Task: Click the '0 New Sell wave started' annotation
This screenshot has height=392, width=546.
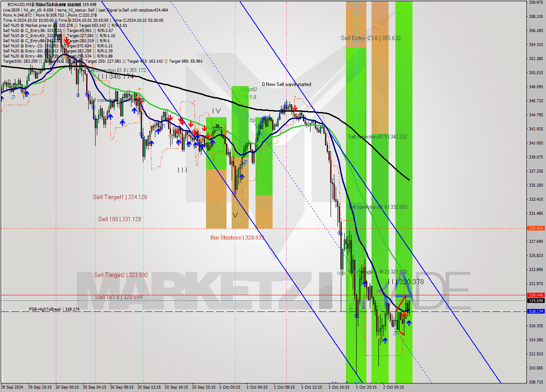Action: [x=287, y=84]
